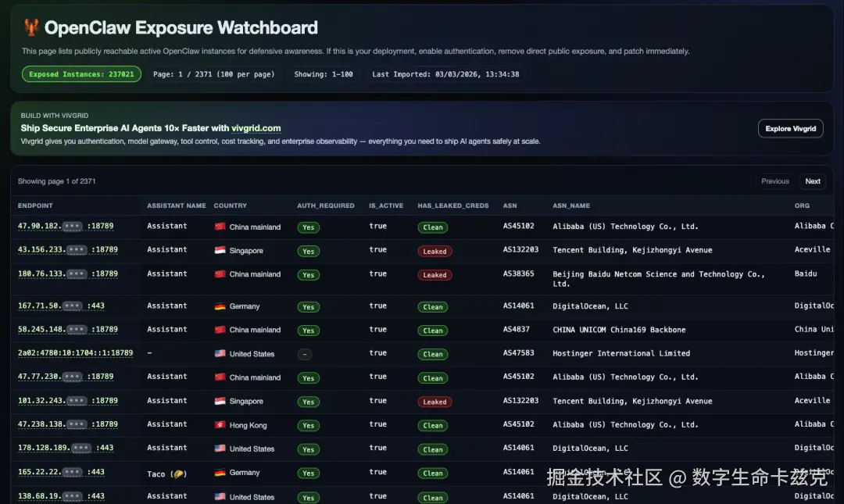The image size is (844, 504).
Task: Click the Last Imported timestamp pill
Action: click(445, 74)
